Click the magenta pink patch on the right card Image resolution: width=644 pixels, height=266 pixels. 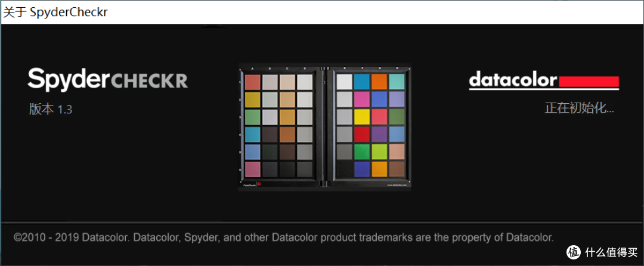tap(362, 99)
